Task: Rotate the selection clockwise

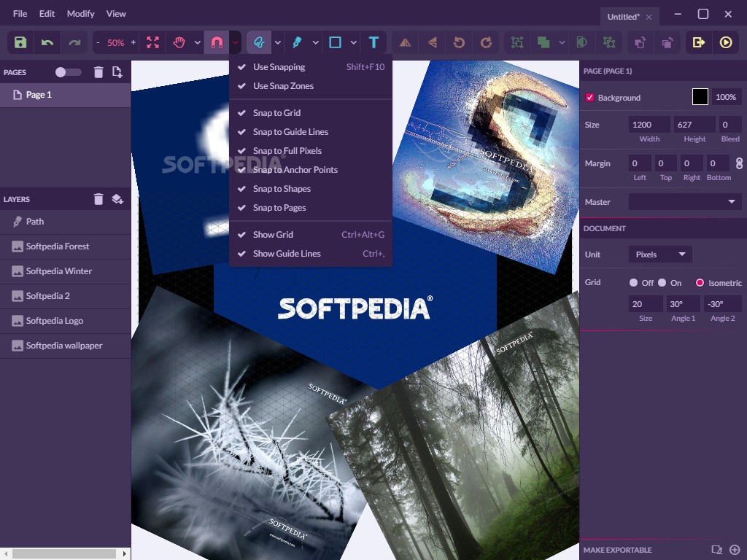Action: pyautogui.click(x=486, y=42)
